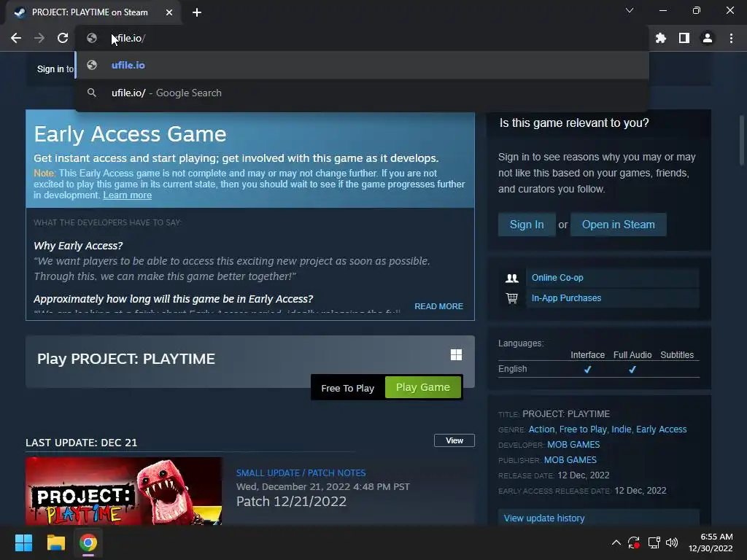This screenshot has height=560, width=747.
Task: Open the Patch 12/21/2022 title
Action: (x=291, y=502)
